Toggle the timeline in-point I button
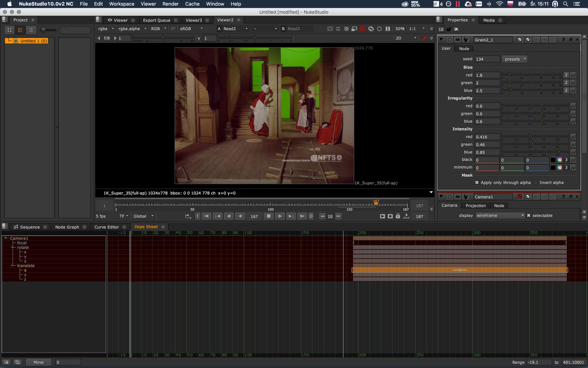Screen dimensions: 588x368 (197, 216)
